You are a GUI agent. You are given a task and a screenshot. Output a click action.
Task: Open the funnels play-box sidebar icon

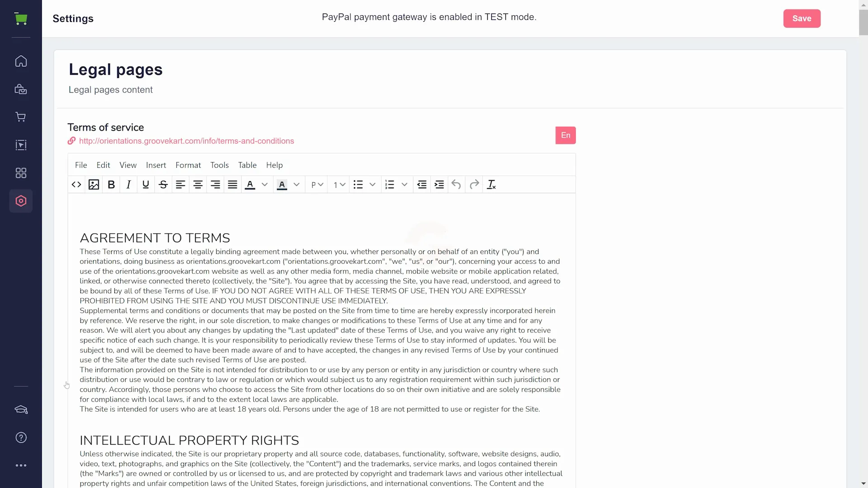pyautogui.click(x=21, y=145)
